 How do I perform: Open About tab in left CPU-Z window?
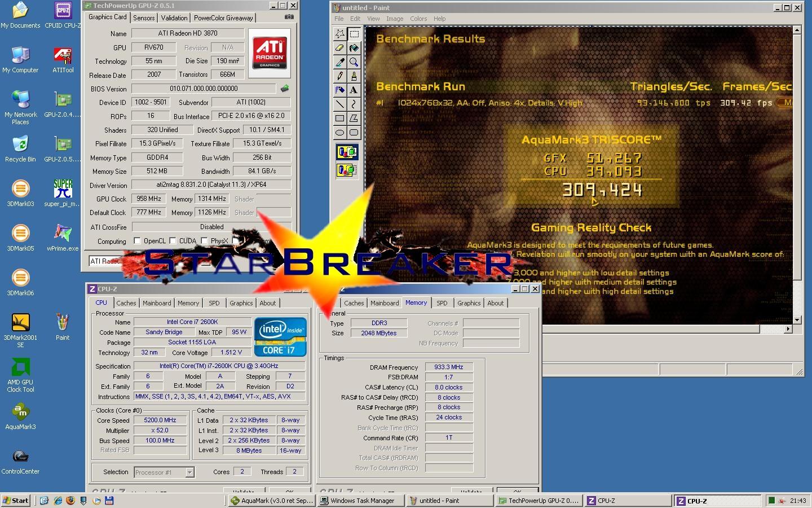[268, 303]
